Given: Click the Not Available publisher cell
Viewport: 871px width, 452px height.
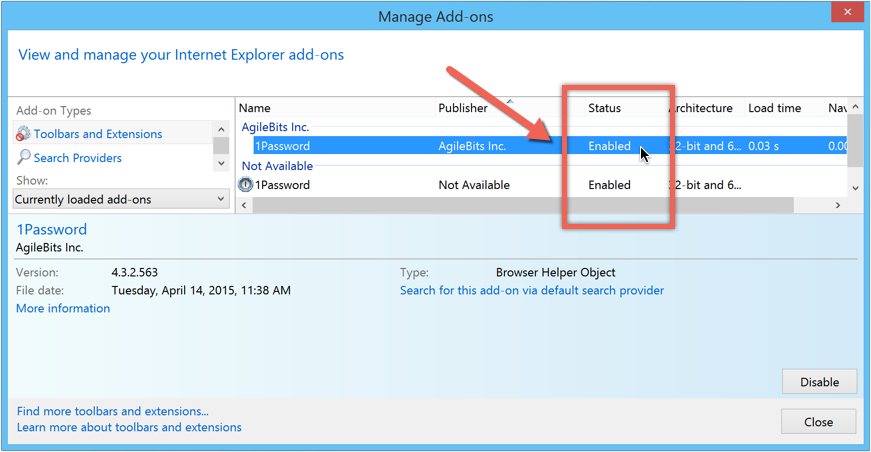Looking at the screenshot, I should 474,185.
